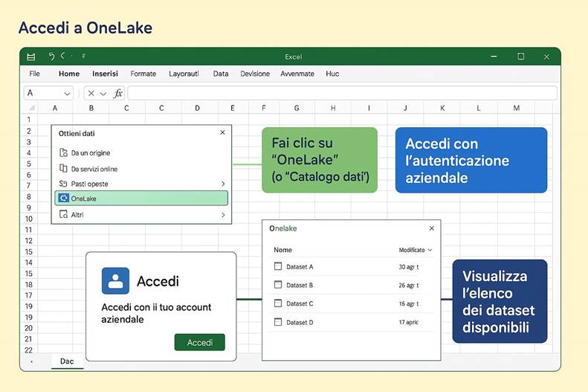Image resolution: width=588 pixels, height=392 pixels.
Task: Click the save icon in title bar
Action: click(31, 57)
